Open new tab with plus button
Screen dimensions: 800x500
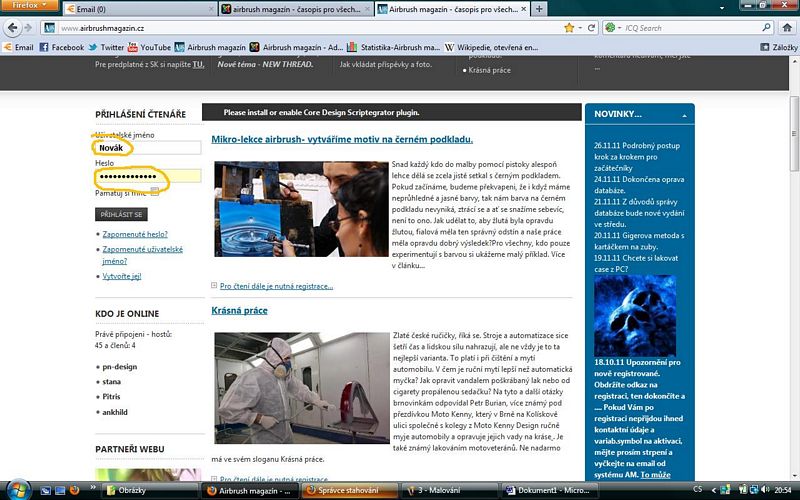tap(541, 9)
